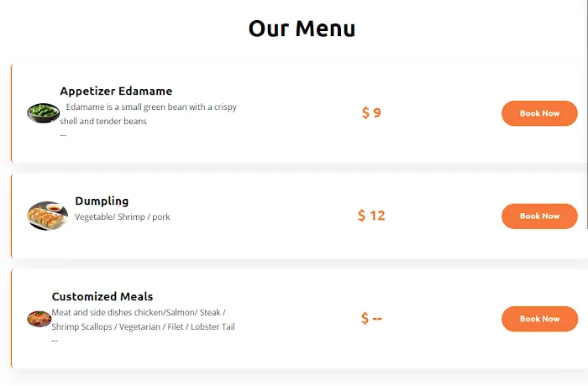Viewport: 588px width, 386px height.
Task: Book the Appetizer Edamame item
Action: 539,113
